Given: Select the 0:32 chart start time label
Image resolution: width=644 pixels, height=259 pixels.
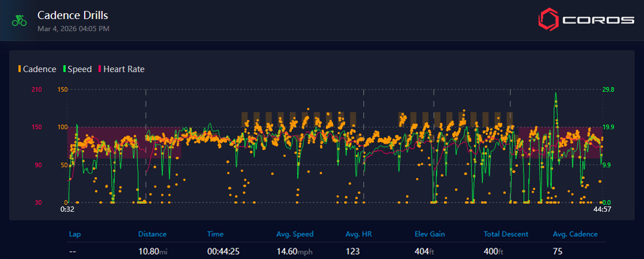Looking at the screenshot, I should coord(67,209).
